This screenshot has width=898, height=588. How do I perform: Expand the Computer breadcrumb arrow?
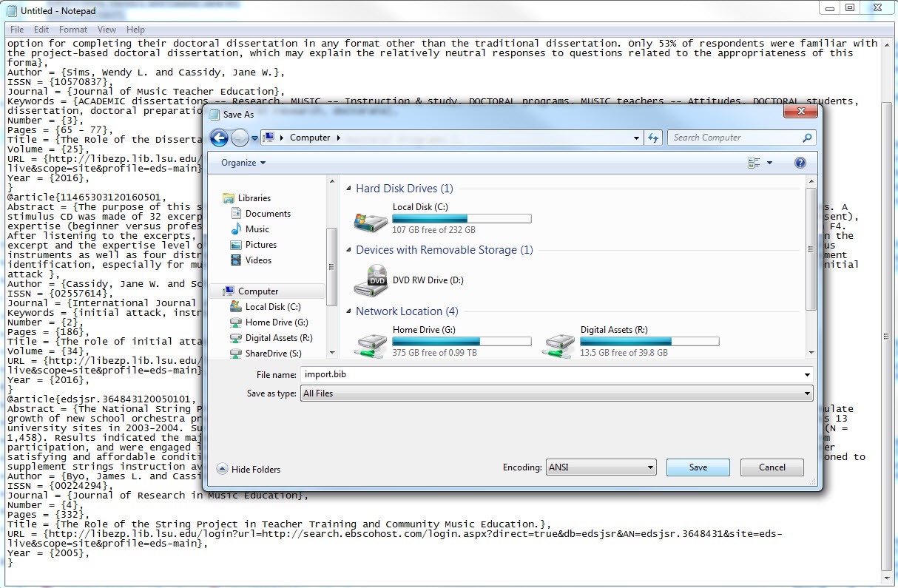(x=339, y=138)
